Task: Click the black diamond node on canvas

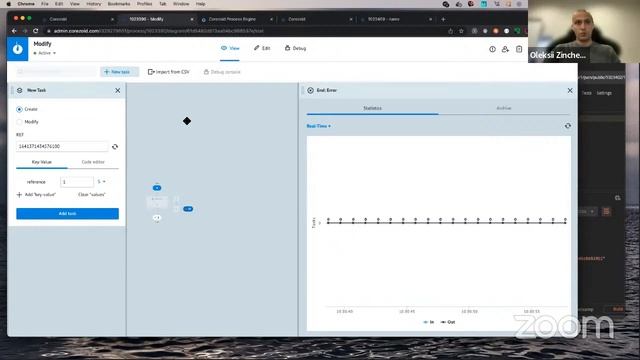Action: [187, 121]
